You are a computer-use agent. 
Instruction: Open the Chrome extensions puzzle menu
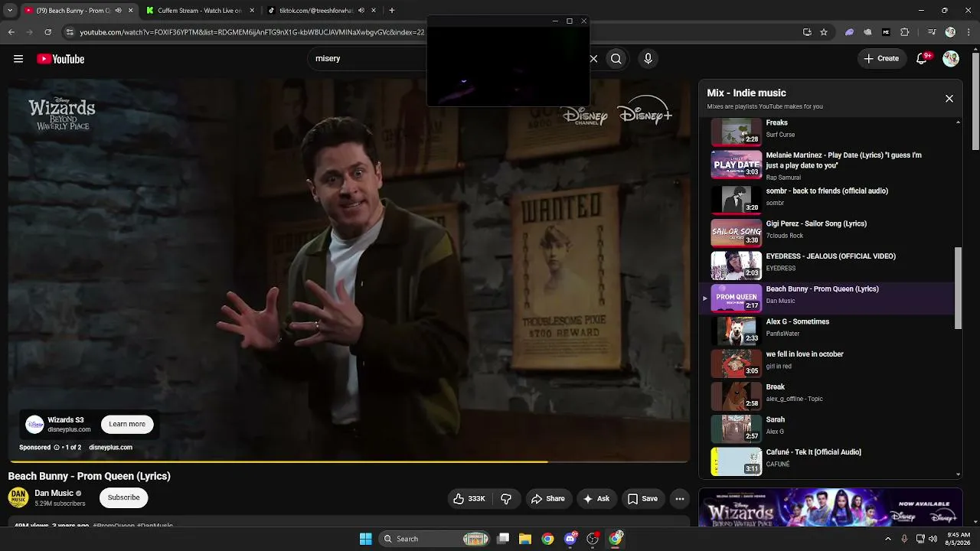click(905, 32)
